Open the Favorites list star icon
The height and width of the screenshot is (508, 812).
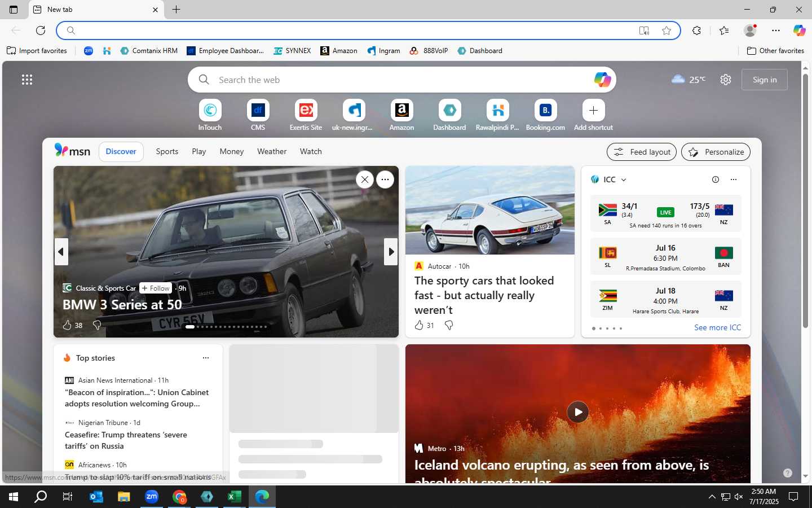[724, 30]
